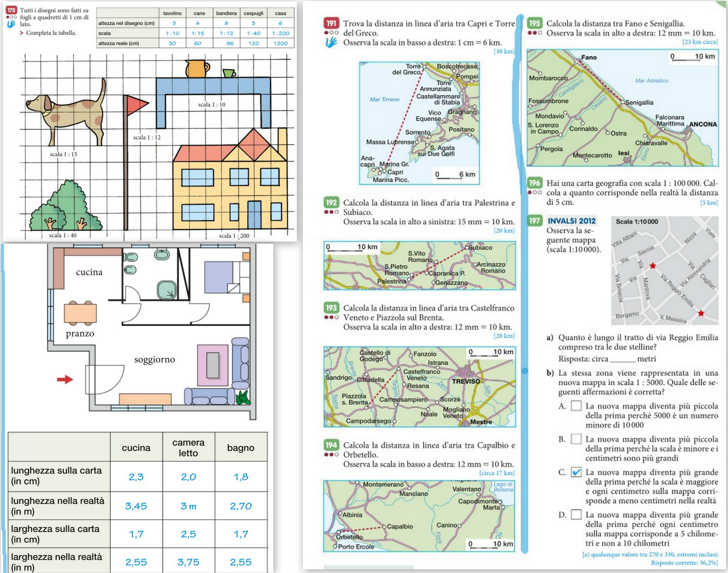The image size is (728, 573).
Task: Click the Capri to Torre del Greco map
Action: (419, 123)
